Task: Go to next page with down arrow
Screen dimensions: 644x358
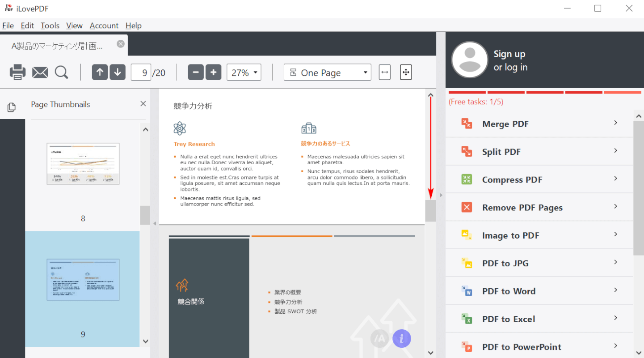Action: pyautogui.click(x=117, y=72)
